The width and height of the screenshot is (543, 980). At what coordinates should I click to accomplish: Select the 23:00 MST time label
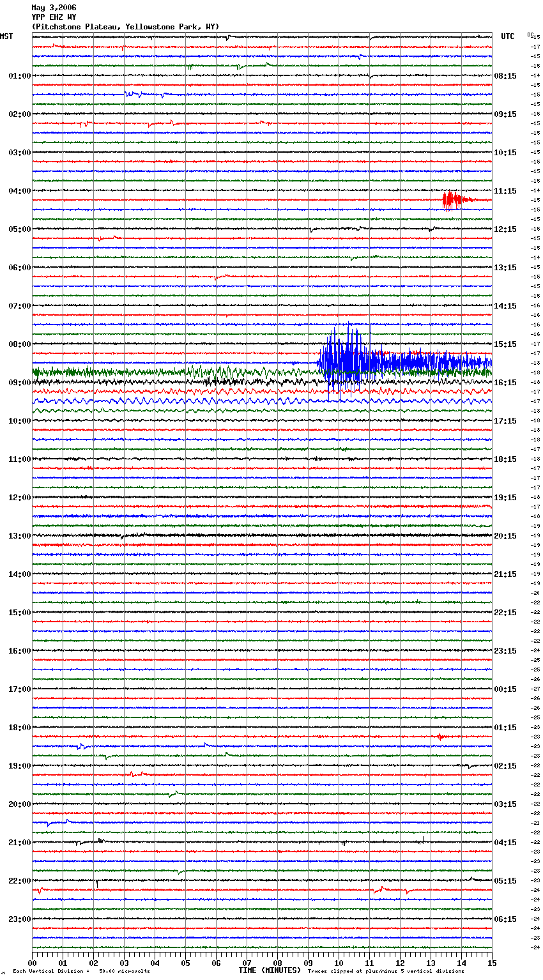[20, 919]
